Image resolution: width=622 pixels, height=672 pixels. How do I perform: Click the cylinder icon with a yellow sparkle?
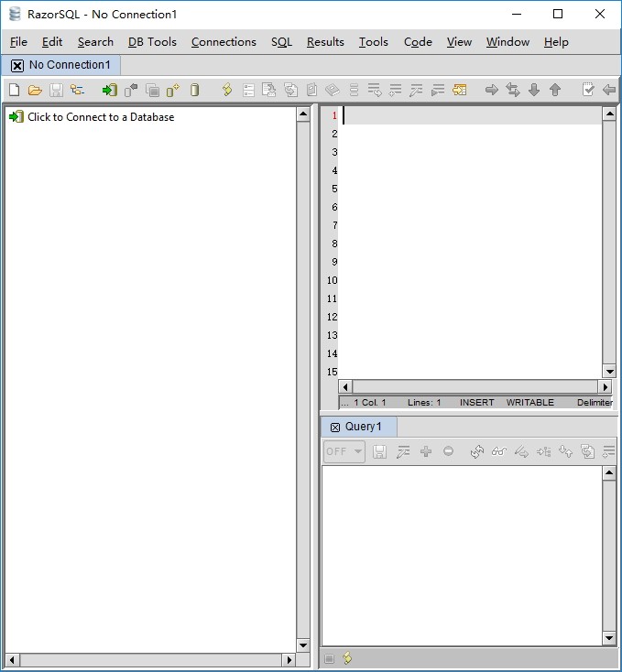(173, 90)
